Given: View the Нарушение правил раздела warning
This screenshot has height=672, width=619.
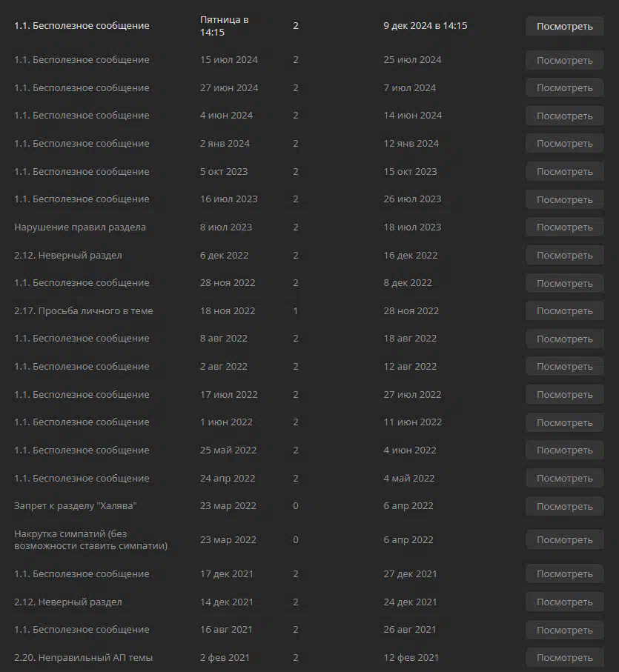Looking at the screenshot, I should point(565,227).
